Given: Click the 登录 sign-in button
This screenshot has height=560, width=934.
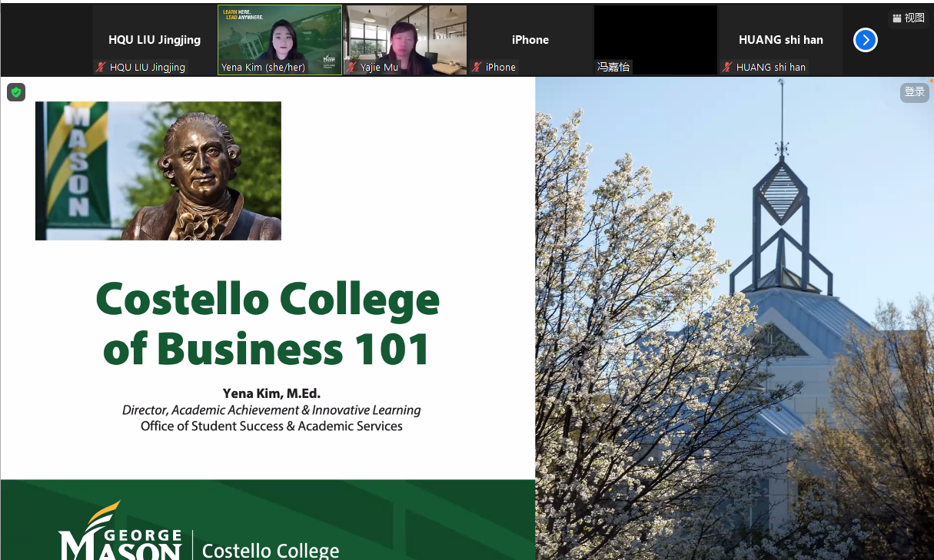Looking at the screenshot, I should point(915,92).
